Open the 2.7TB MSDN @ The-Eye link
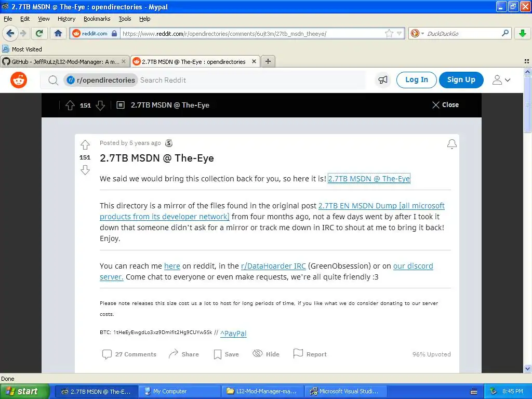Screen dimensions: 532x399 pos(369,179)
